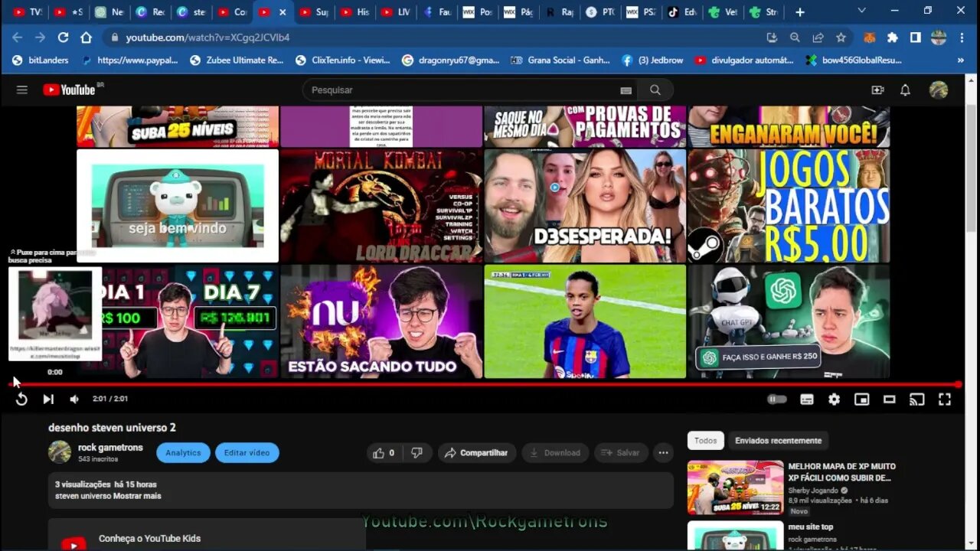Switch to the LIV browser tab
980x551 pixels.
click(x=396, y=12)
